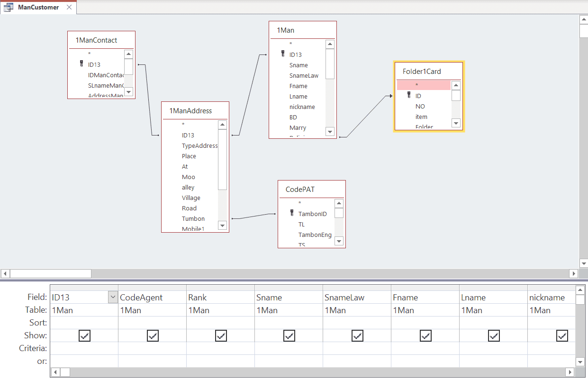Image resolution: width=588 pixels, height=380 pixels.
Task: Select the query grid horizontal scrollbar thumb
Action: coord(65,372)
